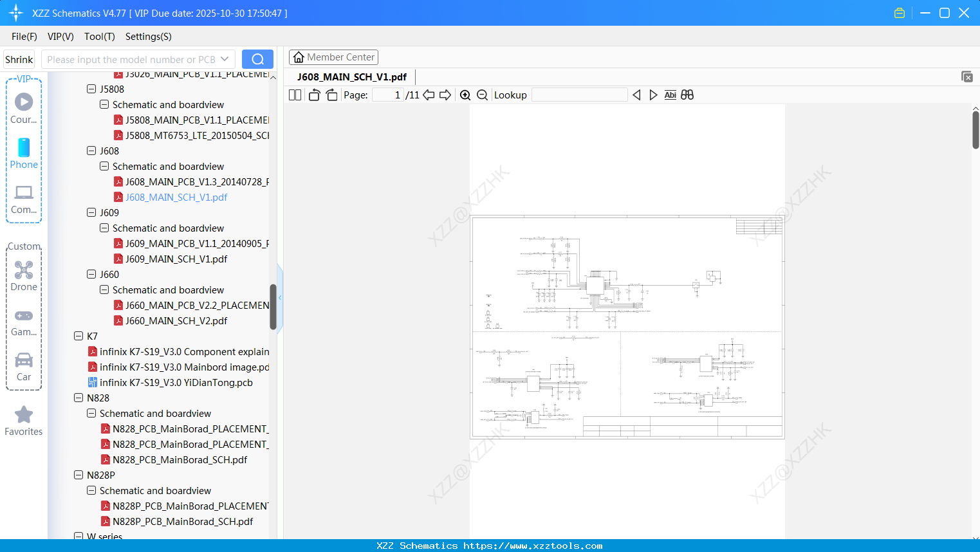Rotate the schematic page counterclockwise
Screen dimensions: 980x552
coord(314,95)
